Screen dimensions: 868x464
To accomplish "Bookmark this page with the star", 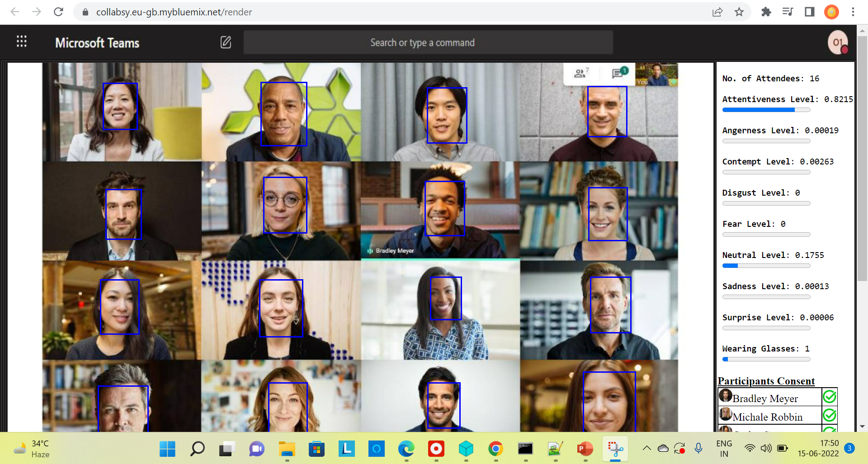I will (739, 12).
